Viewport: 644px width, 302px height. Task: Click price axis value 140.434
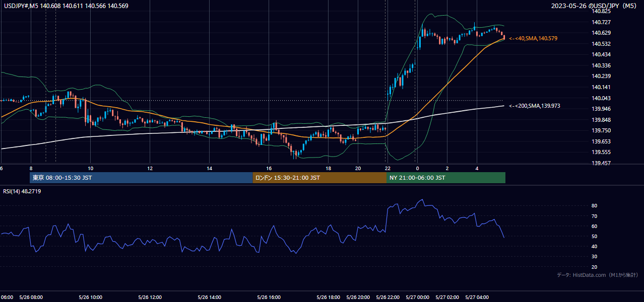601,54
